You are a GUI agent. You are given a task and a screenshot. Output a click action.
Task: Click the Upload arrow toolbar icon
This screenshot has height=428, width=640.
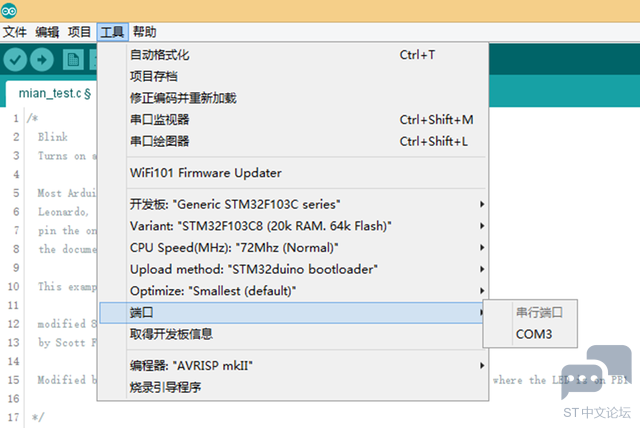click(42, 60)
